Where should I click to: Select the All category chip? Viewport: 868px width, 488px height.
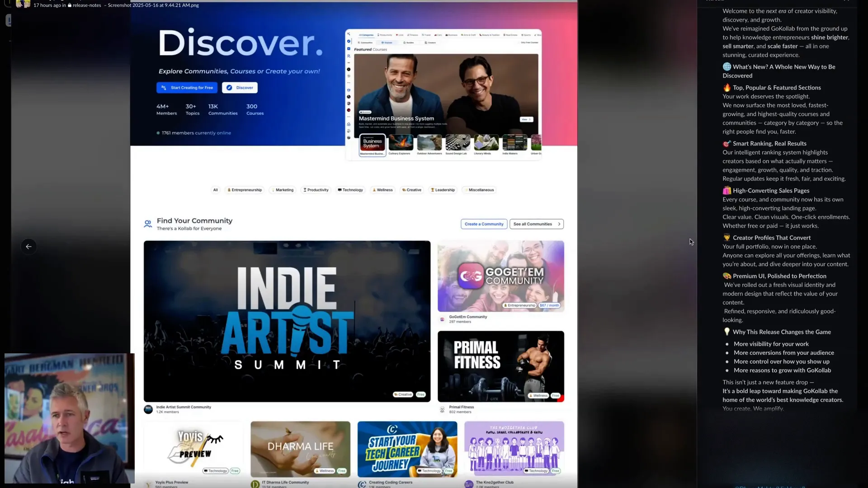coord(215,190)
